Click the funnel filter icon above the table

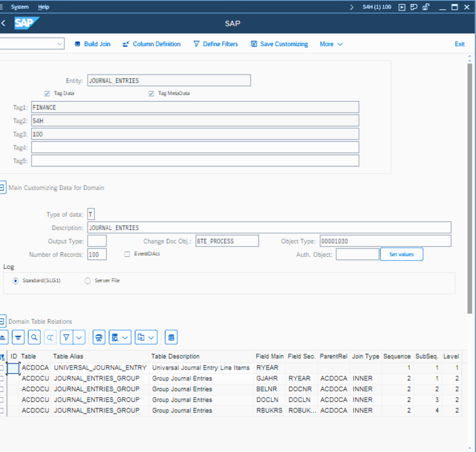(x=67, y=338)
